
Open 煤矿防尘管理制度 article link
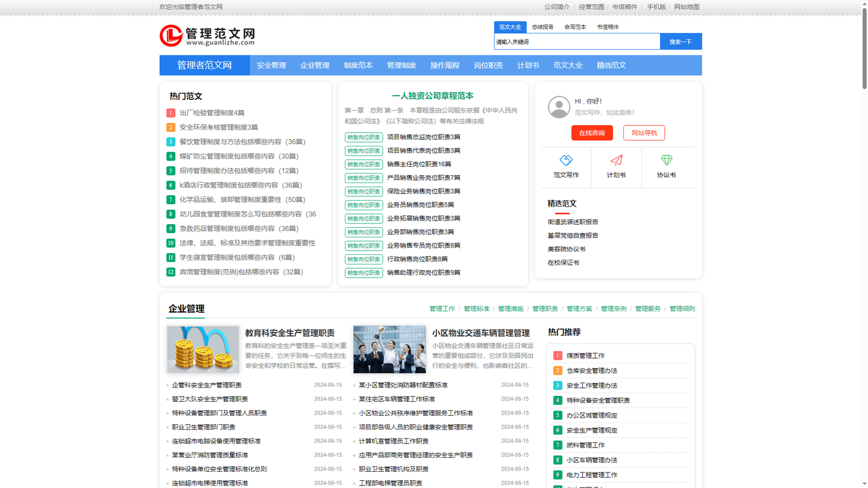[239, 156]
